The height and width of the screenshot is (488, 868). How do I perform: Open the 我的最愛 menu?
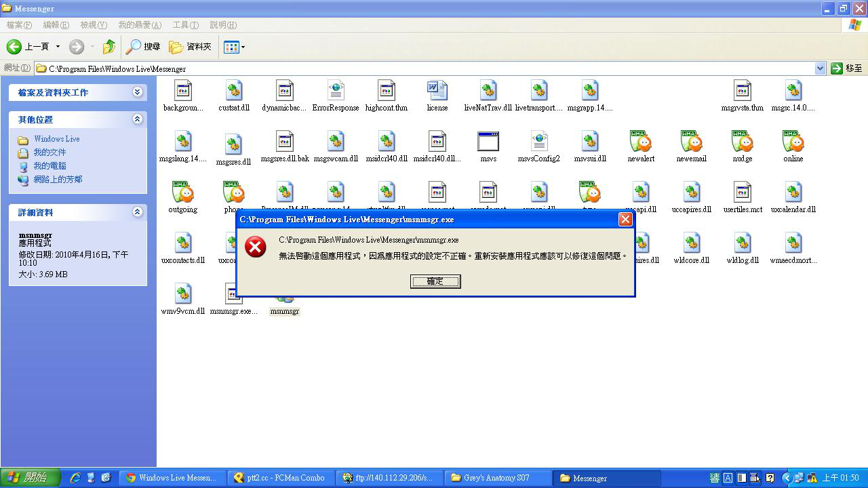(x=140, y=25)
